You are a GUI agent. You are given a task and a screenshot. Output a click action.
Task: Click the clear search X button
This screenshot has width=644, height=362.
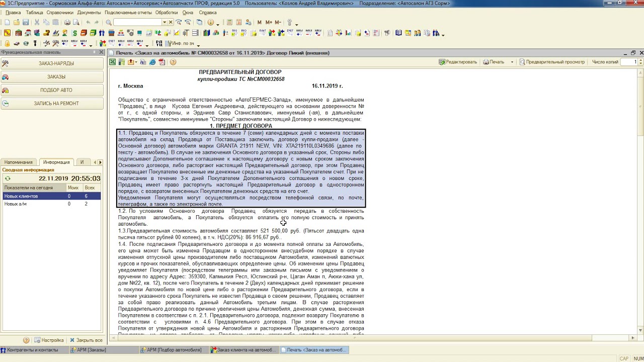(171, 22)
